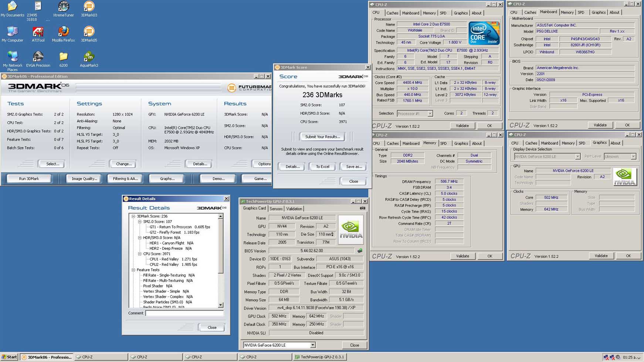
Task: Launch the 3DMark03 desktop shortcut
Action: 89,9
